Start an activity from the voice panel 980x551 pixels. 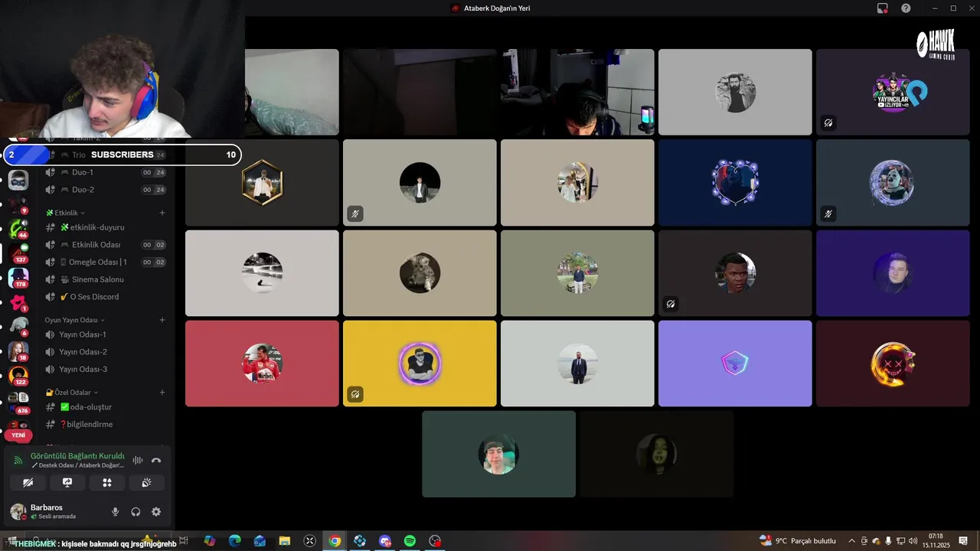click(x=107, y=482)
